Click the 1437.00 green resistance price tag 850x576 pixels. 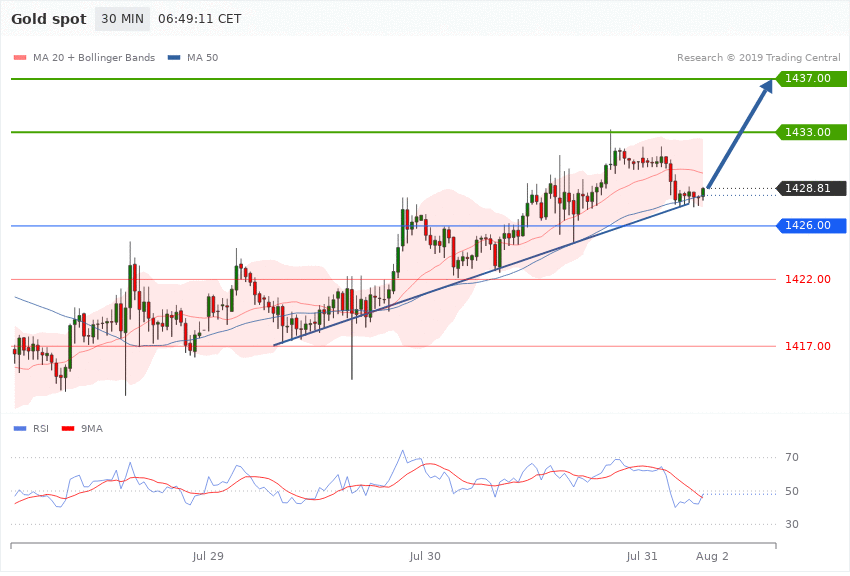pyautogui.click(x=812, y=79)
